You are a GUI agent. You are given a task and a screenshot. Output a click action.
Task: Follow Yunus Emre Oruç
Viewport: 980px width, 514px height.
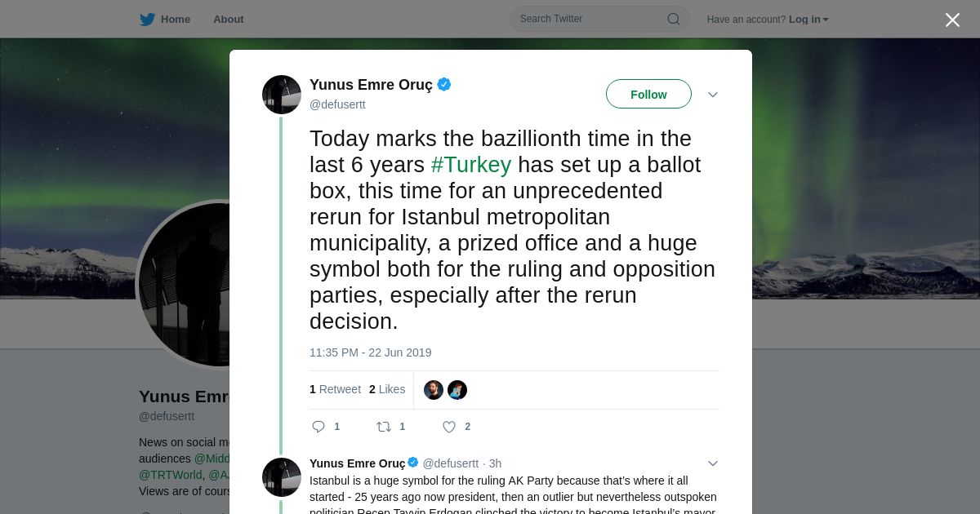pyautogui.click(x=648, y=95)
